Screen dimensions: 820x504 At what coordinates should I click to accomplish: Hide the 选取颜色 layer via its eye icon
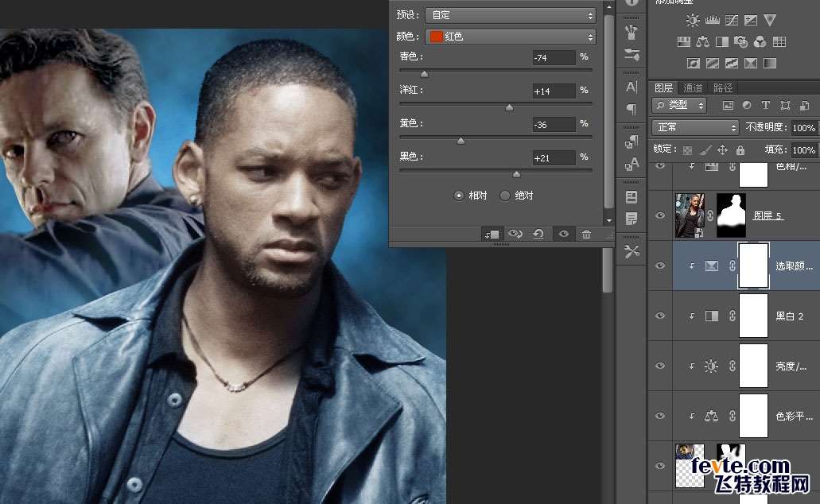tap(660, 266)
